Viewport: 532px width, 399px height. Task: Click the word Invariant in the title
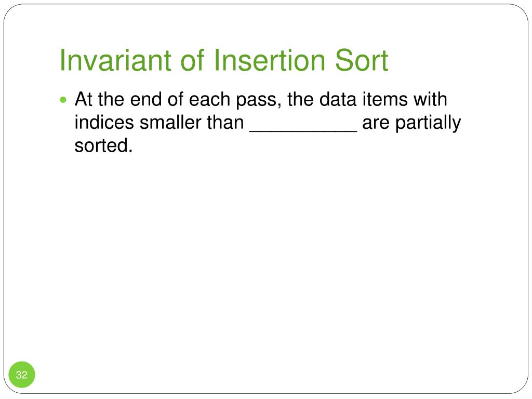(115, 60)
